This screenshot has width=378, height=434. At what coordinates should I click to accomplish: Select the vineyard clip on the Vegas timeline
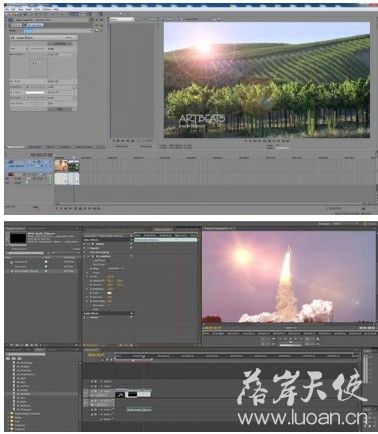(73, 166)
